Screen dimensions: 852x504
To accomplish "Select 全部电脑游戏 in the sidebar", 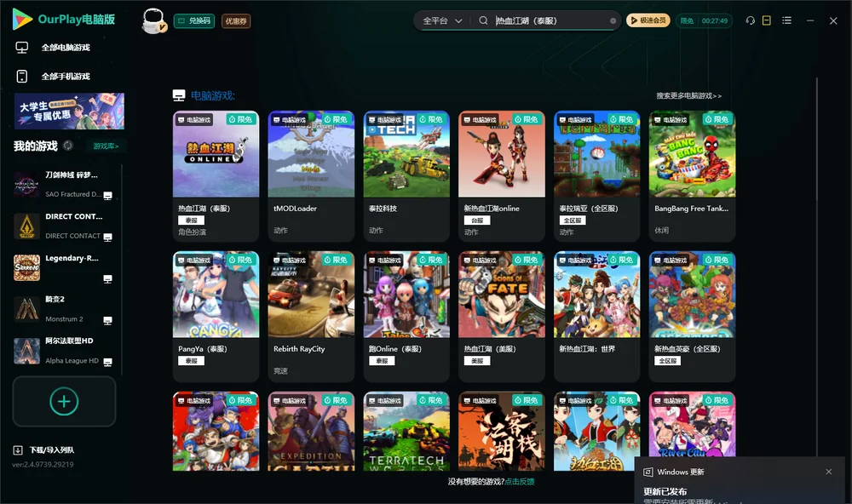I will (x=66, y=48).
